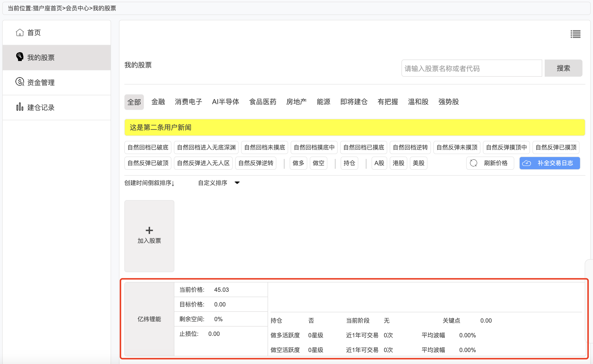This screenshot has height=364, width=593.
Task: Click the home house icon in sidebar
Action: (x=20, y=33)
